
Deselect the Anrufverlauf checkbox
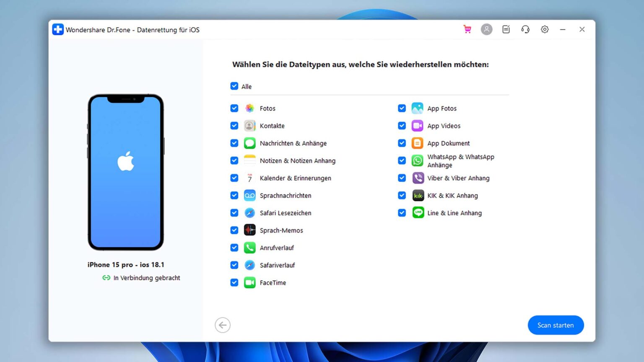pos(234,248)
